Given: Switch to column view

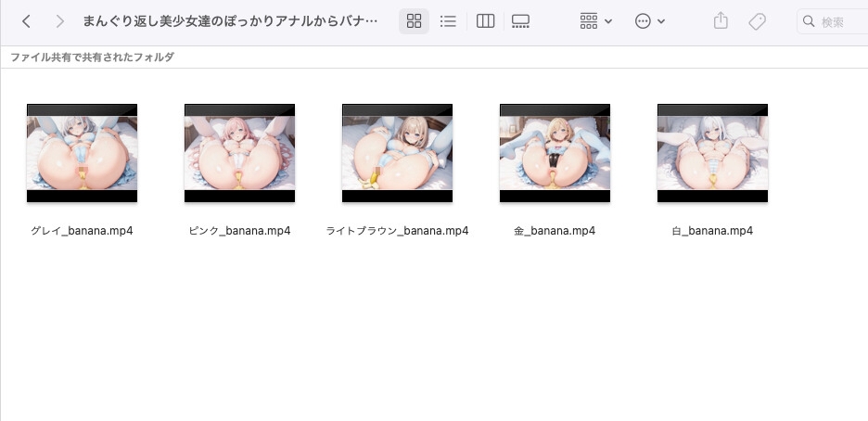Looking at the screenshot, I should coord(485,21).
